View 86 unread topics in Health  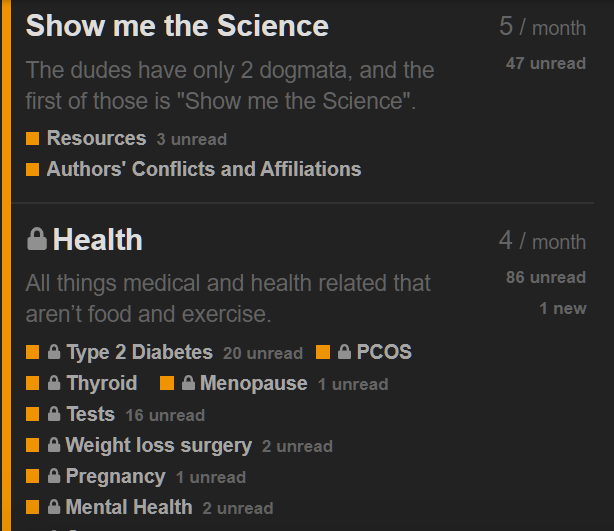(x=545, y=277)
